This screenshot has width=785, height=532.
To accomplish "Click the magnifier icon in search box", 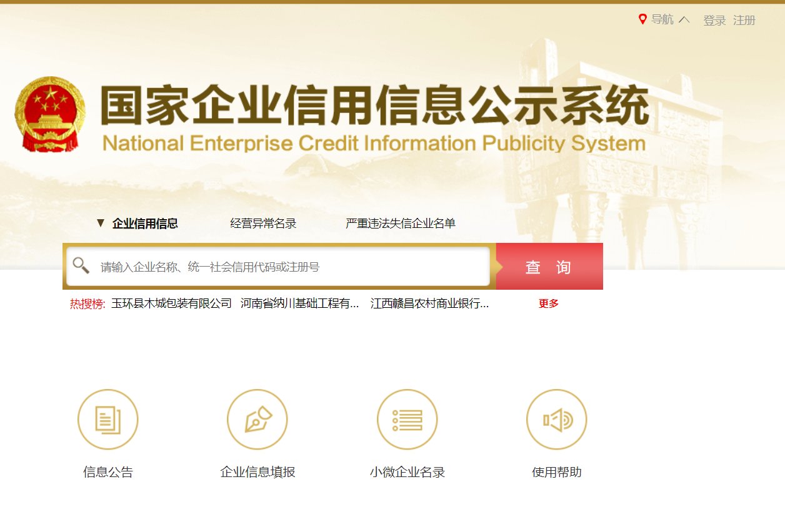I will coord(81,265).
